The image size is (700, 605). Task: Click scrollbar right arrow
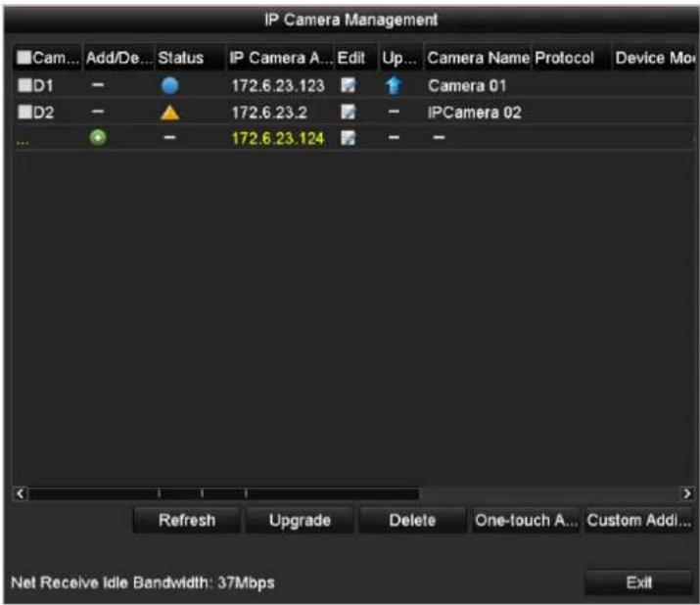coord(686,493)
